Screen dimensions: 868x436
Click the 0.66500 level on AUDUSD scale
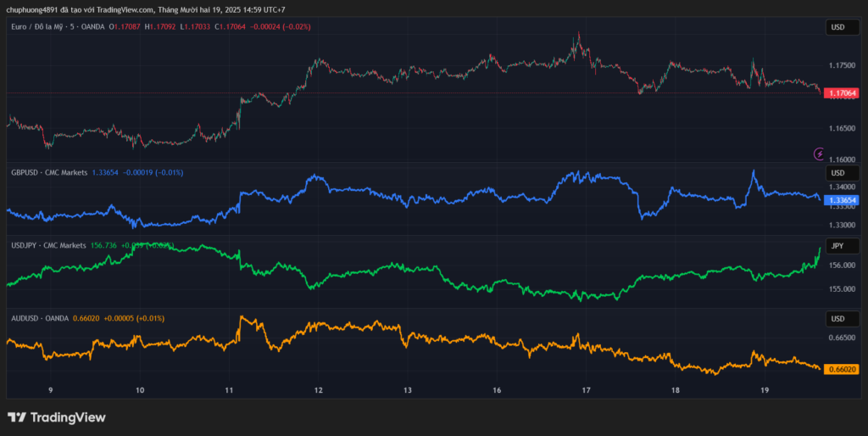(x=842, y=338)
